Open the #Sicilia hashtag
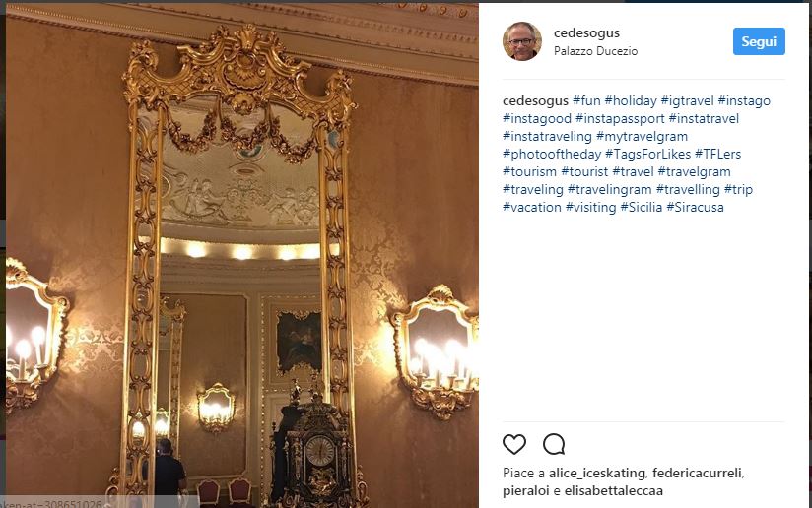The height and width of the screenshot is (508, 812). (x=642, y=207)
